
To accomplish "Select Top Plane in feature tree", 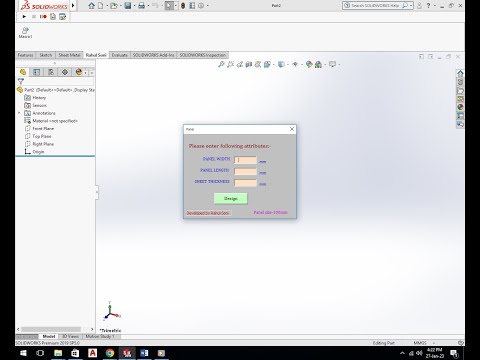I will coord(38,136).
